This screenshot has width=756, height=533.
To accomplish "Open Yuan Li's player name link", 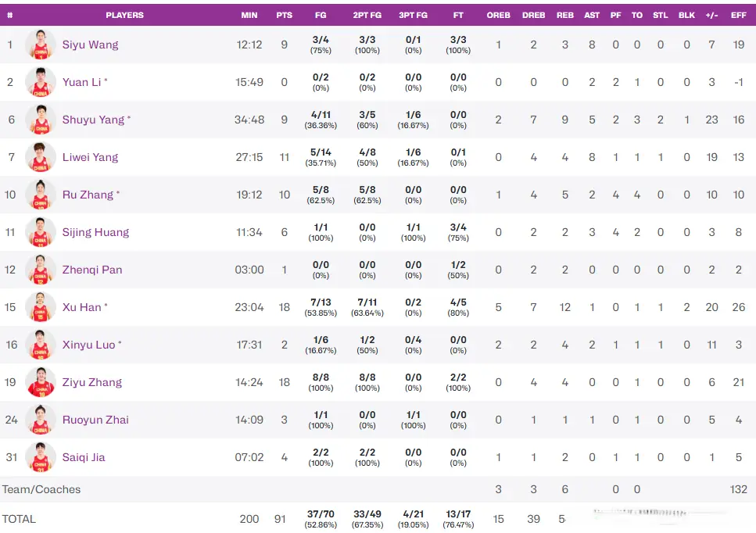I will click(x=81, y=82).
